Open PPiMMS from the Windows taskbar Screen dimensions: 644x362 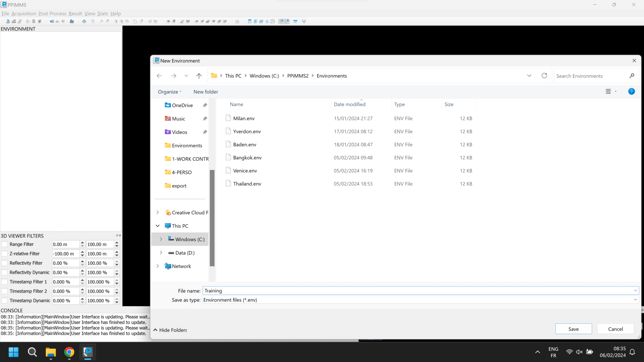pyautogui.click(x=87, y=352)
